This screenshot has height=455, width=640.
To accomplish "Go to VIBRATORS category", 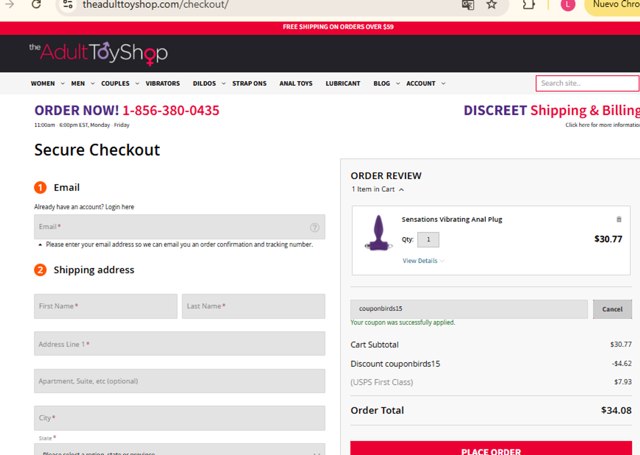I will (163, 83).
